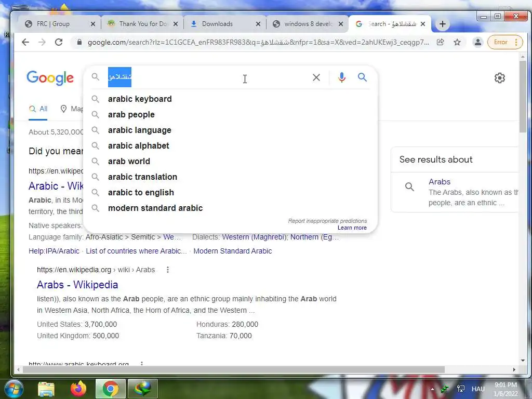Screen dimensions: 532x399
Task: Go back using the browser back arrow
Action: coord(25,42)
